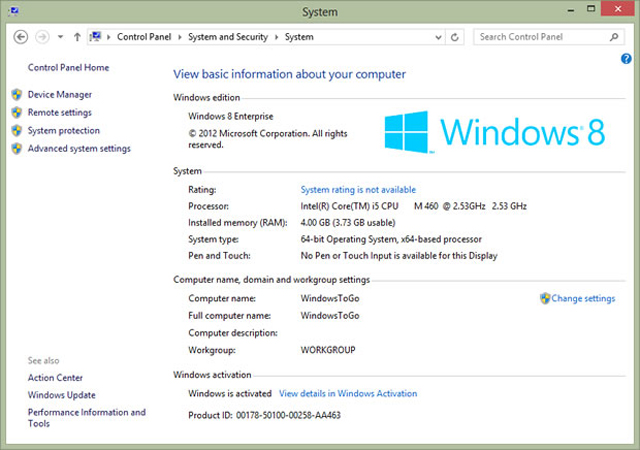The height and width of the screenshot is (450, 640).
Task: Click the Forward navigation arrow
Action: click(42, 37)
